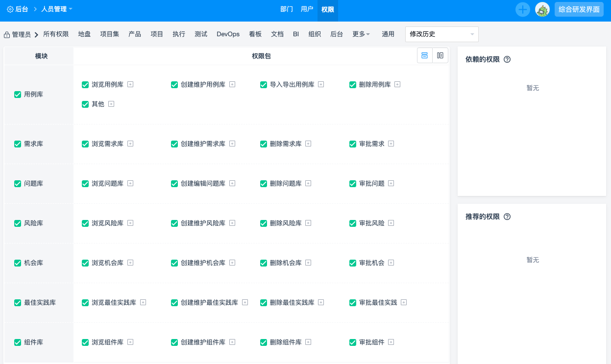Select the 所有权限 navigation item

56,34
